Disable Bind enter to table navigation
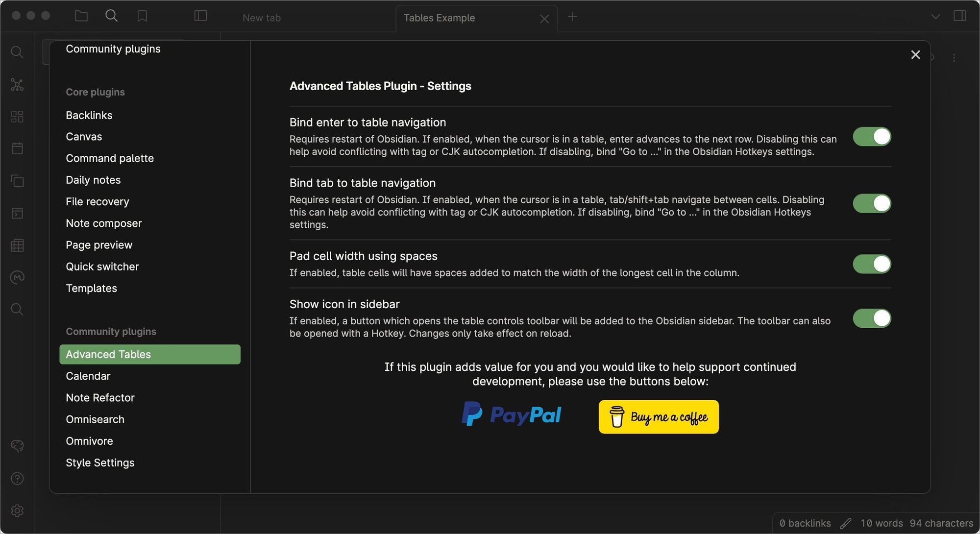The image size is (980, 534). (x=871, y=137)
